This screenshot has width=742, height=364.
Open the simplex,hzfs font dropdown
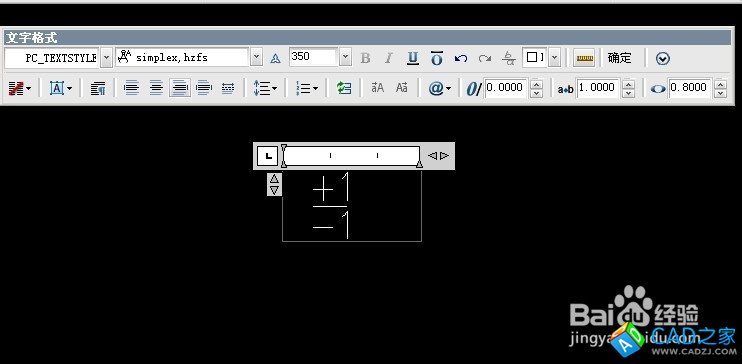pyautogui.click(x=256, y=58)
